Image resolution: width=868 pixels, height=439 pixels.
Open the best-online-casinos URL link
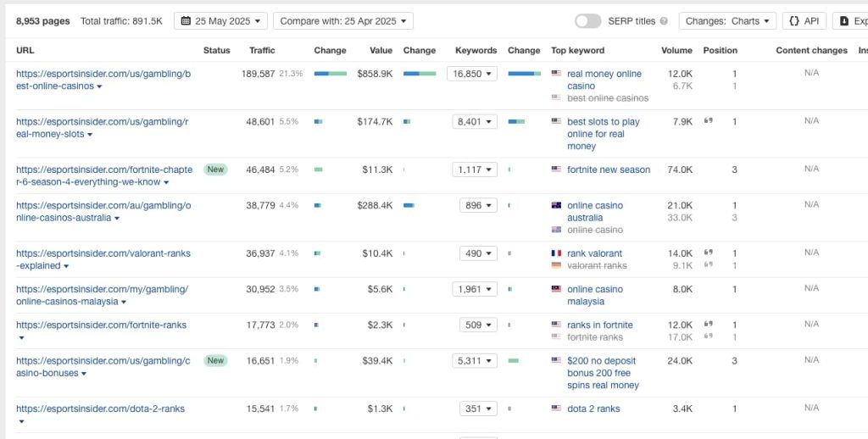(103, 80)
